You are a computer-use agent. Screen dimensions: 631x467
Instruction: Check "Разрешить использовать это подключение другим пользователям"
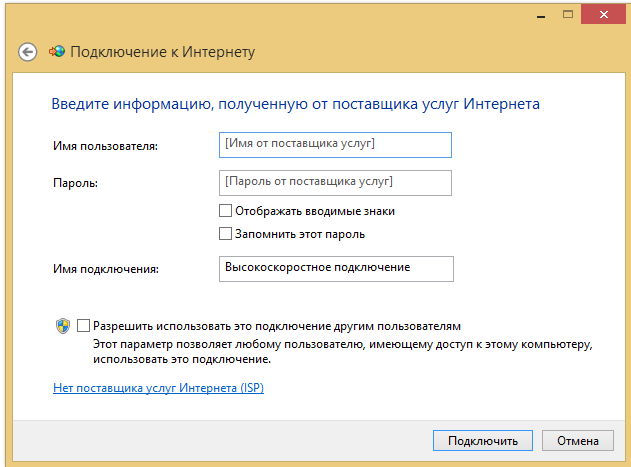pos(83,326)
